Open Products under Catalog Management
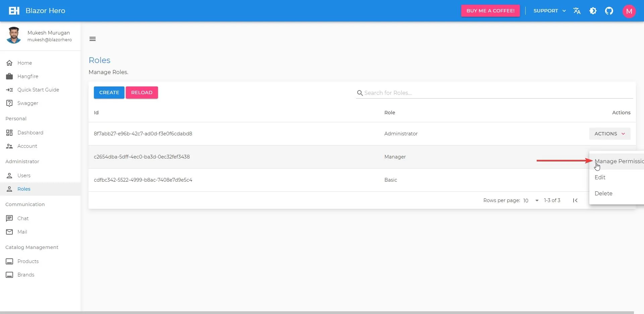The image size is (644, 314). [28, 261]
